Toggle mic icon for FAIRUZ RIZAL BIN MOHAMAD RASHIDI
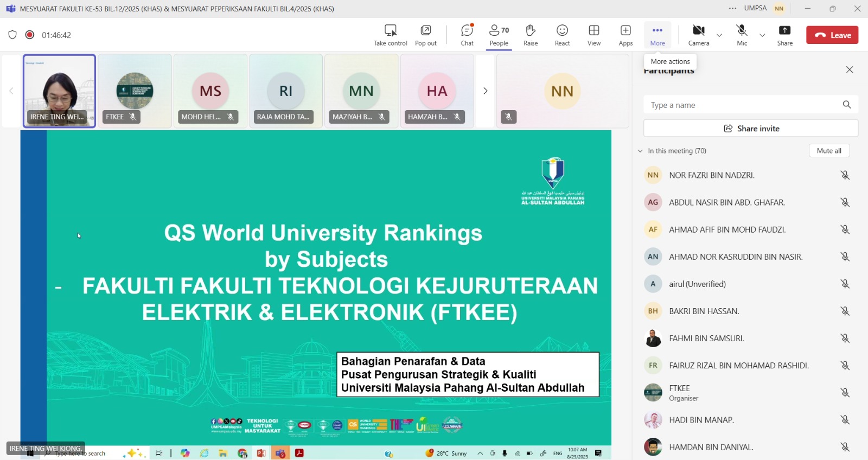Image resolution: width=868 pixels, height=460 pixels. click(x=845, y=366)
